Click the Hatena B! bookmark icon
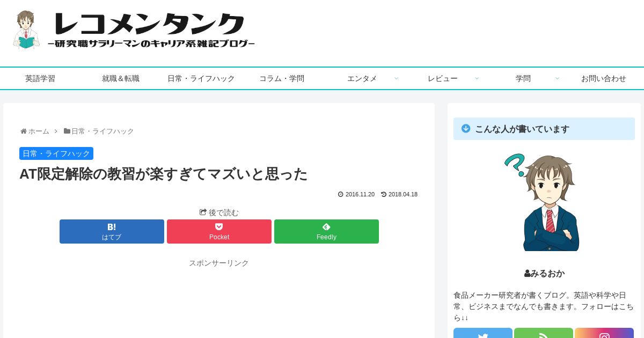This screenshot has height=338, width=644. point(112,227)
